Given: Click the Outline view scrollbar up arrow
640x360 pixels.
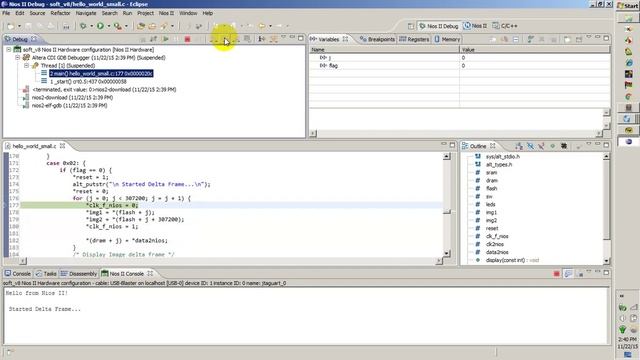Looking at the screenshot, I should tap(606, 156).
